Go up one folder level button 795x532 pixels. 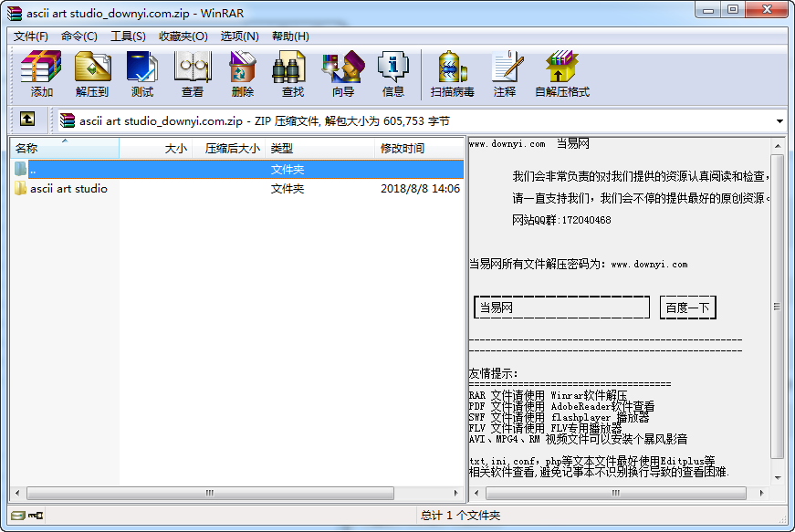pyautogui.click(x=27, y=120)
